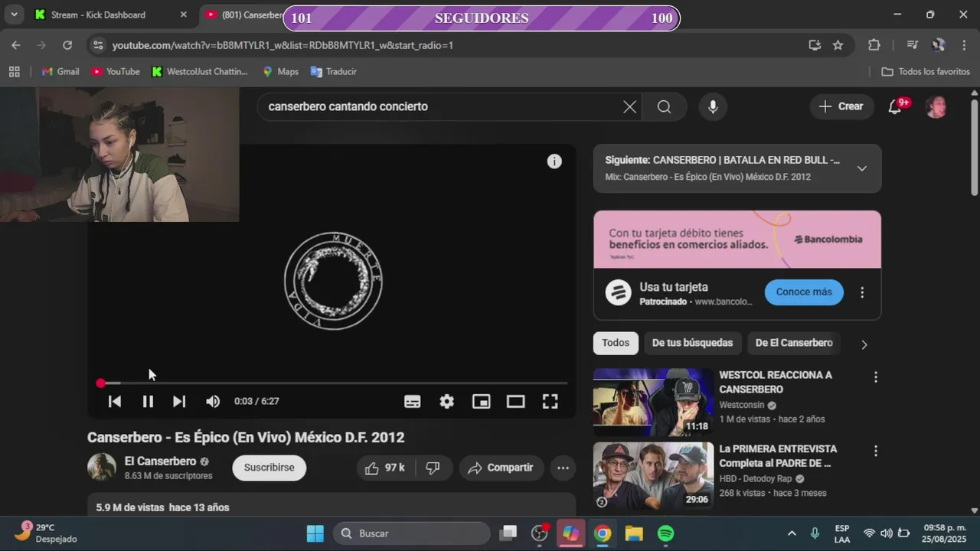Toggle subtitles/closed captions in player
The image size is (980, 551).
pyautogui.click(x=413, y=401)
